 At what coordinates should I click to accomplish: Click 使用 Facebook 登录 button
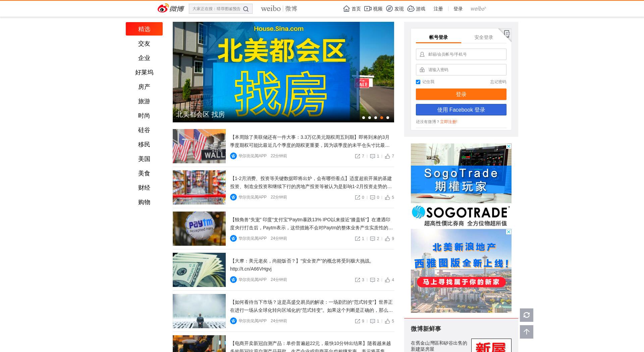point(461,110)
